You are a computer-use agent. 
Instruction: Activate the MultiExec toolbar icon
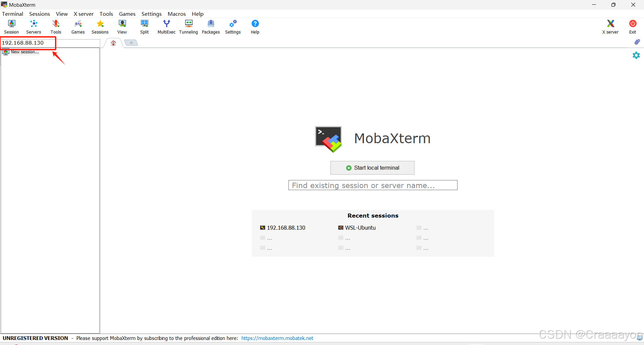(x=166, y=27)
